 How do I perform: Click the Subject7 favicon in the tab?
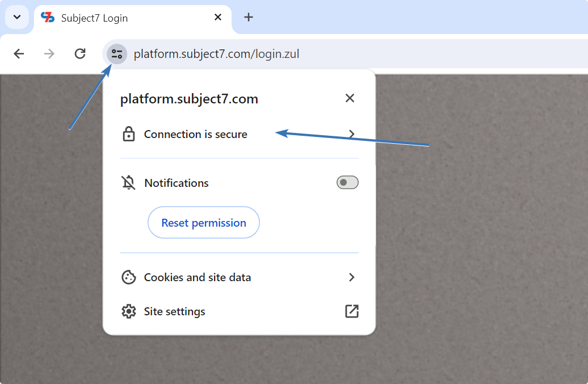pyautogui.click(x=48, y=18)
